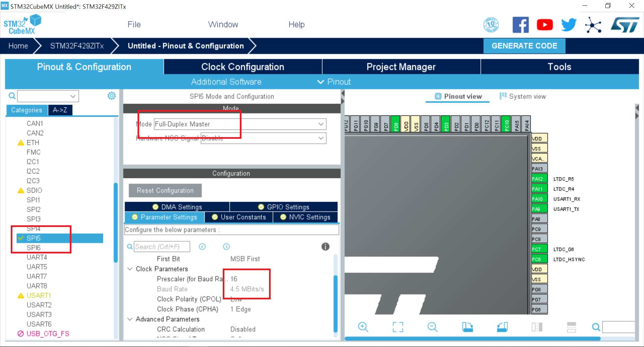The image size is (644, 347).
Task: Open the Hardware NSS Signal dropdown
Action: 263,138
